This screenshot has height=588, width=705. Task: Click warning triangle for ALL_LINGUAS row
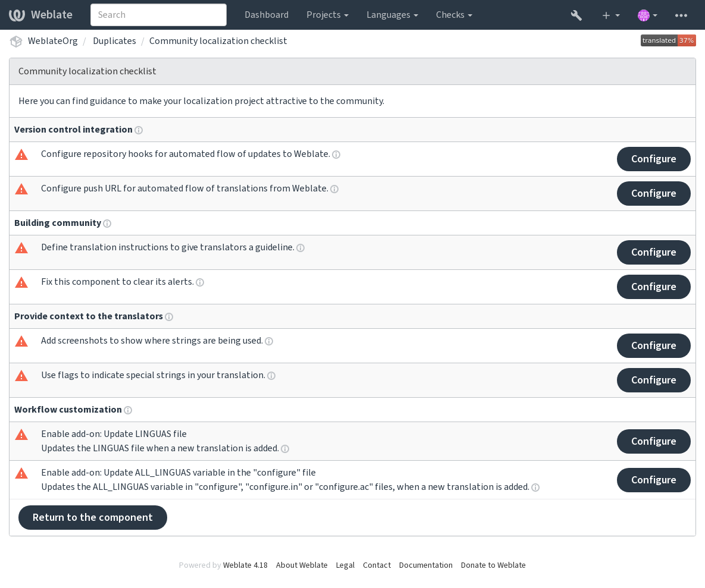click(x=21, y=474)
